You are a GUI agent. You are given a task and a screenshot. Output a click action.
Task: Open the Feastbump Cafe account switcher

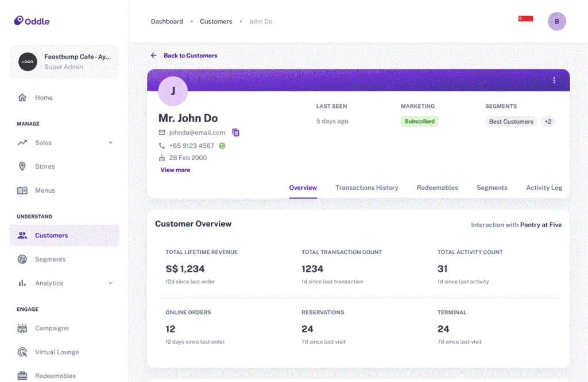coord(64,62)
